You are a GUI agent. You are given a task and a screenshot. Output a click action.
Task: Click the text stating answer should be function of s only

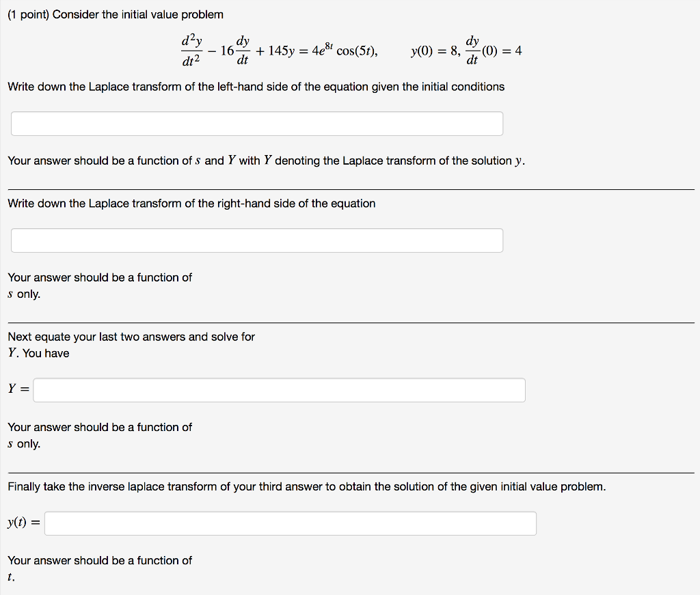point(99,286)
